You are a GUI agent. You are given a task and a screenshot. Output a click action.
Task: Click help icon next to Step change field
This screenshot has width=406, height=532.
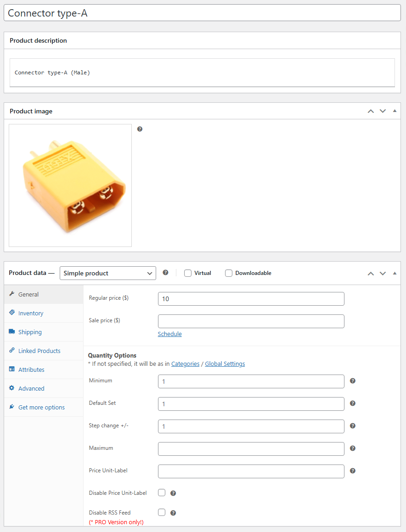(353, 426)
